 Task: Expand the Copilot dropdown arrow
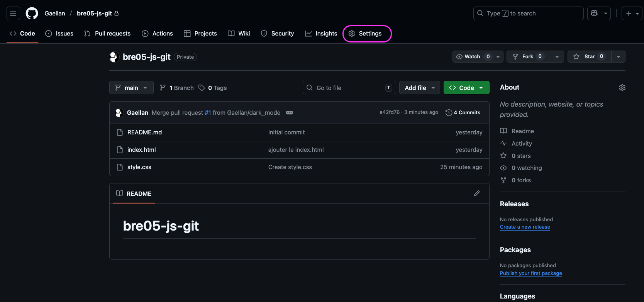point(606,14)
